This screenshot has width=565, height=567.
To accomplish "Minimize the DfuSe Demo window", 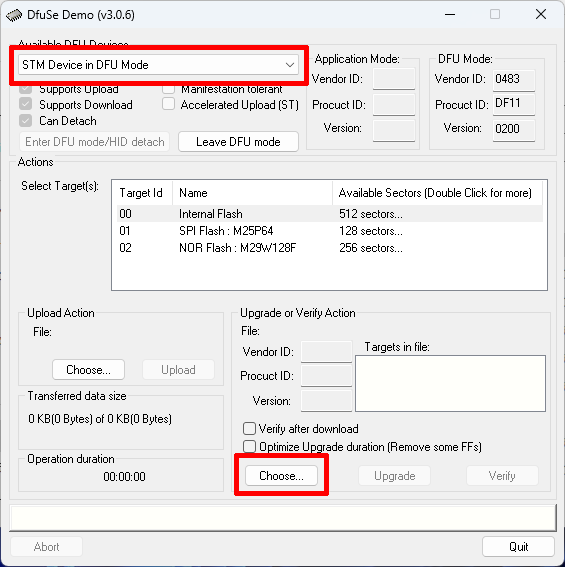I will 450,14.
